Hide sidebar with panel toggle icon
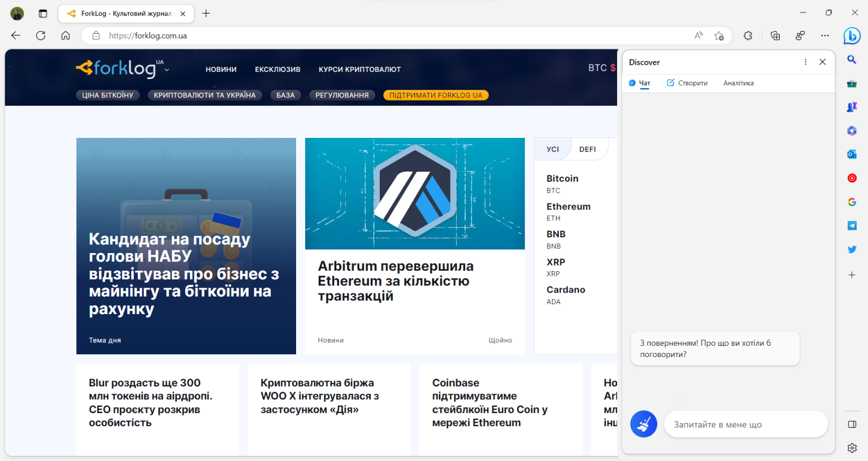The width and height of the screenshot is (868, 461). click(x=852, y=424)
